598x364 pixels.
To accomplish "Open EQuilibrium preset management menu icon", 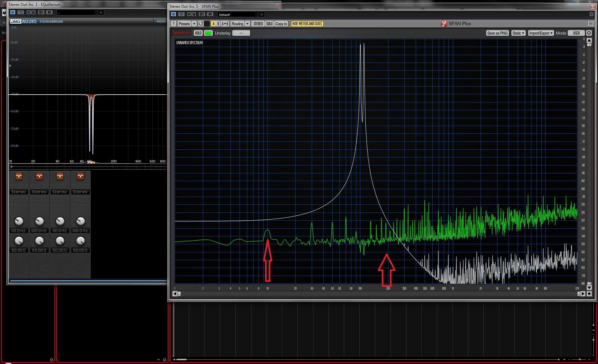I will click(x=50, y=12).
